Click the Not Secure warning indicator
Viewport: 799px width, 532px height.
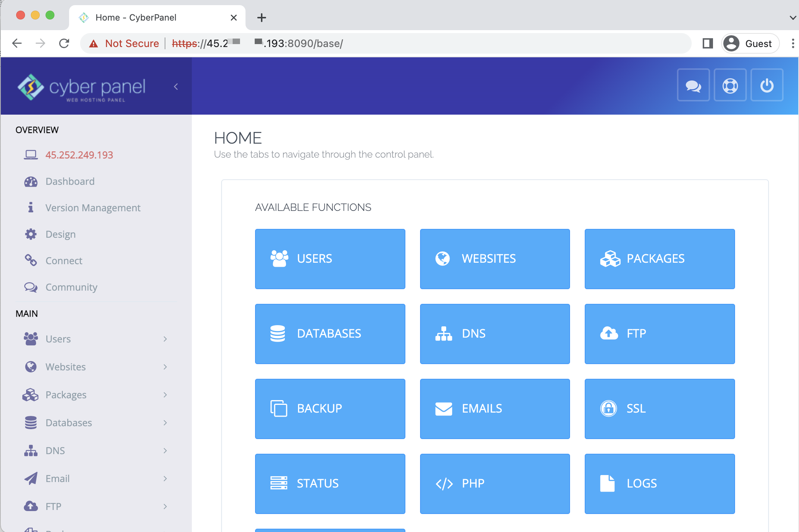coord(124,43)
